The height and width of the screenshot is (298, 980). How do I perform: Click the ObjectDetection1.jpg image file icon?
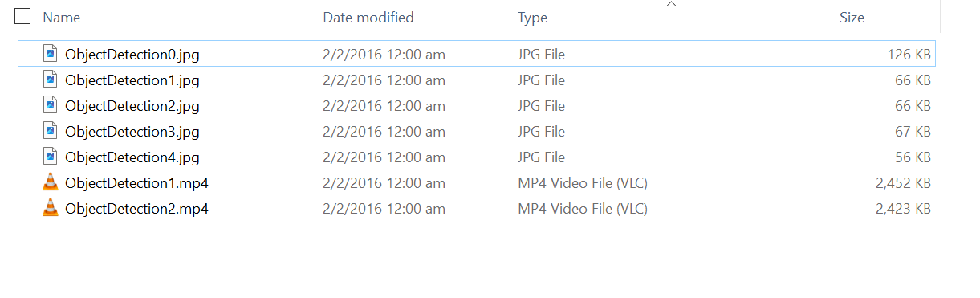[x=51, y=80]
